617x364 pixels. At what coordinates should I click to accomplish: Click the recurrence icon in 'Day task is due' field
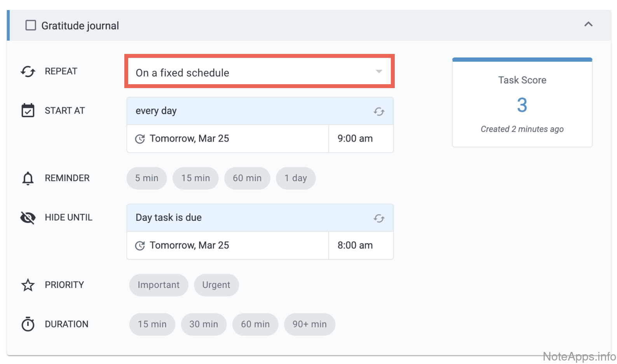tap(379, 218)
